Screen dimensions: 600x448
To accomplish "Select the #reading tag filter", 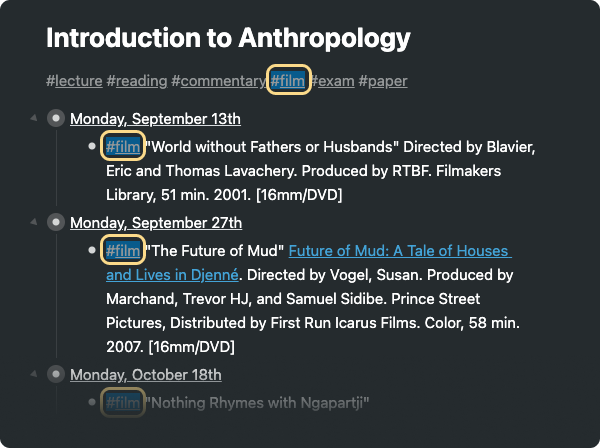I will (x=137, y=81).
